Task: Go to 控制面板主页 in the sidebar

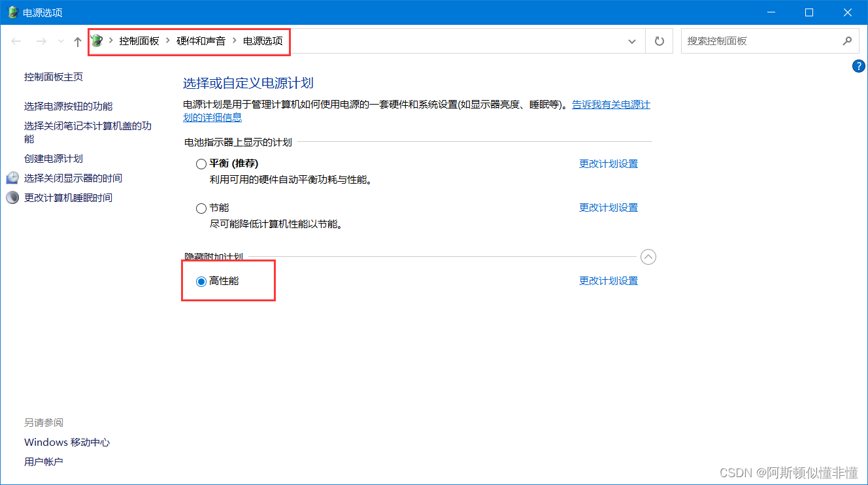Action: [54, 76]
